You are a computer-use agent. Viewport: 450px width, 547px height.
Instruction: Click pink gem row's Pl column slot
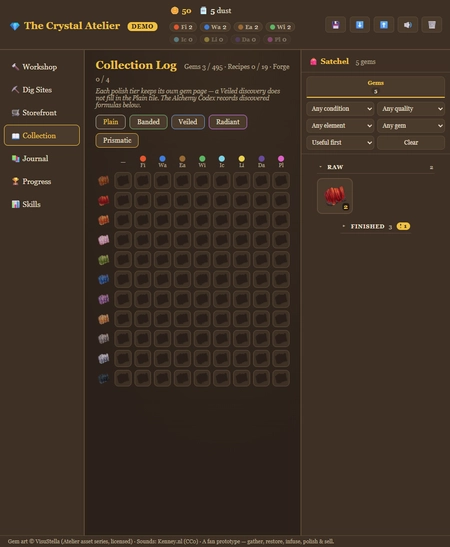(x=281, y=240)
